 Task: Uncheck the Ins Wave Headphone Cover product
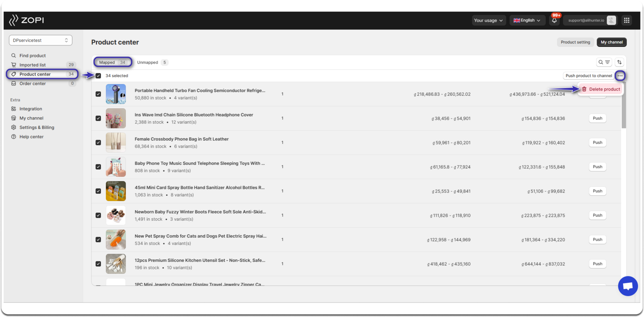98,118
